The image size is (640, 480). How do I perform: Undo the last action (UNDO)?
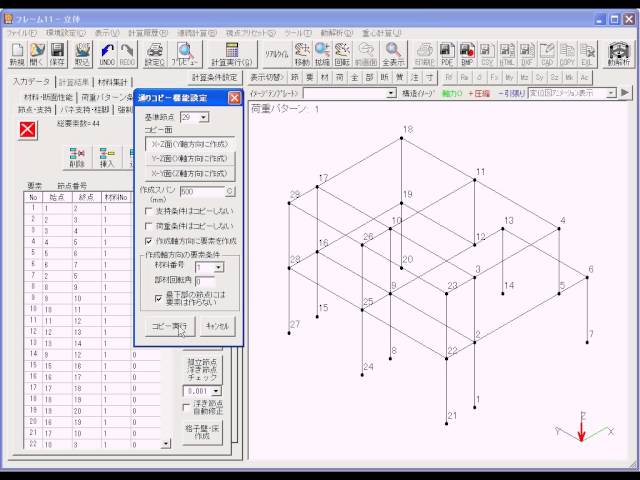tap(107, 54)
